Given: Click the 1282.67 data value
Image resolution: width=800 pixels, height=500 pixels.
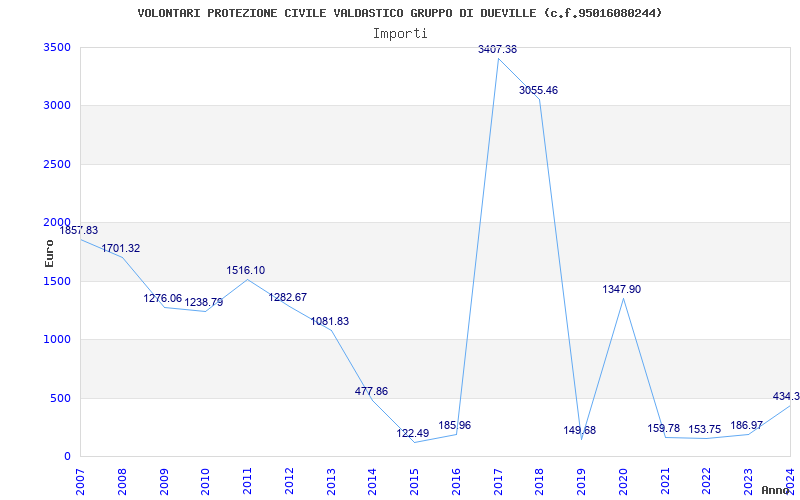Looking at the screenshot, I should click(288, 297).
